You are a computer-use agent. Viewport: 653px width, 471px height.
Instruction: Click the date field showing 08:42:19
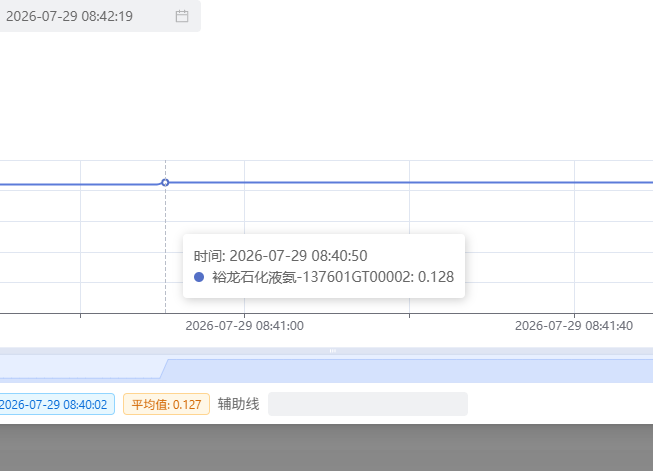point(100,16)
